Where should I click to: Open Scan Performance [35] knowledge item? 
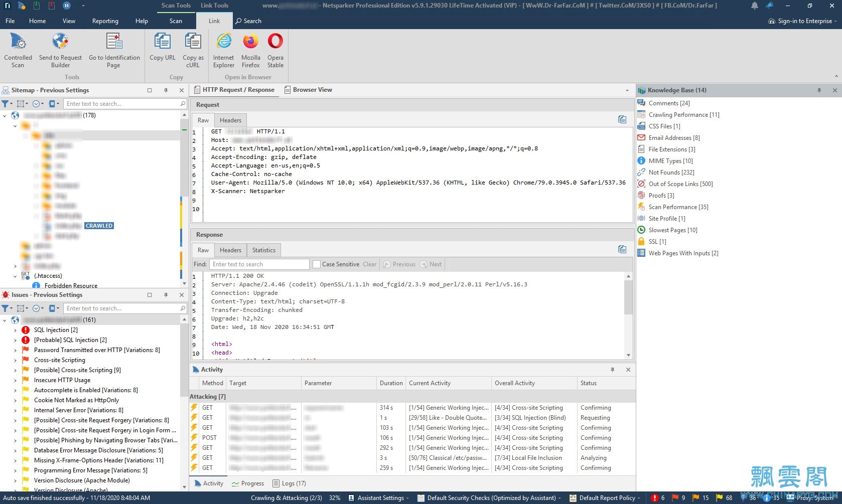pos(678,207)
